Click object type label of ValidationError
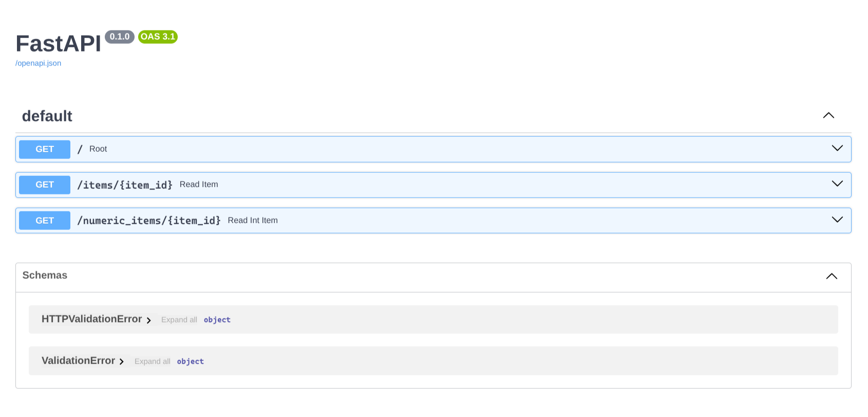Screen dimensions: 868x417 191,361
